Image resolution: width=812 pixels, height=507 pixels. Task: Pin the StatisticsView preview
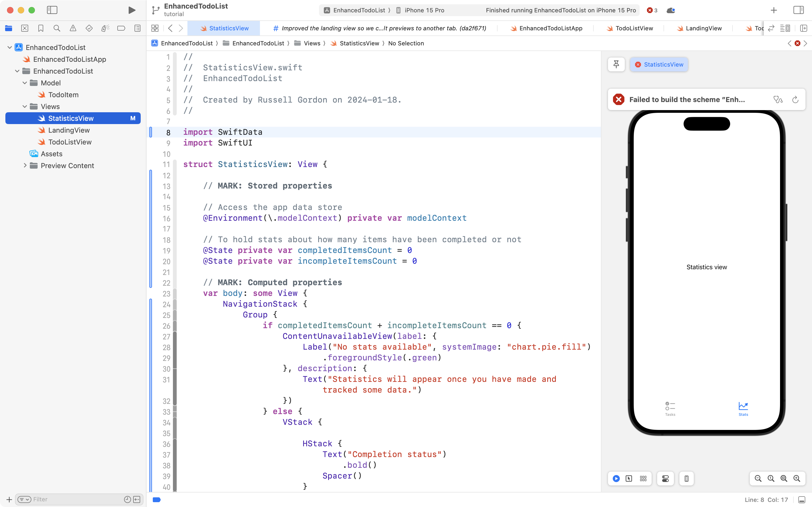pyautogui.click(x=616, y=64)
